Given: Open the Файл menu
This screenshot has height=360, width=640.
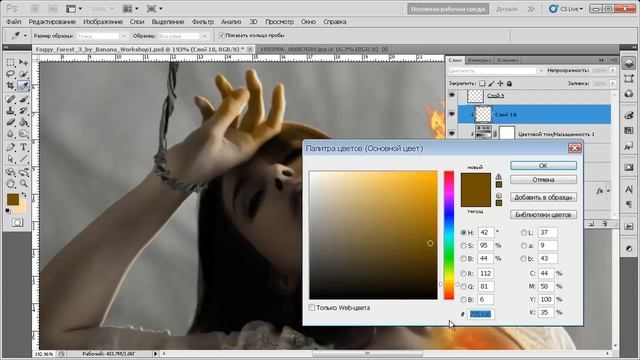Looking at the screenshot, I should [13, 22].
